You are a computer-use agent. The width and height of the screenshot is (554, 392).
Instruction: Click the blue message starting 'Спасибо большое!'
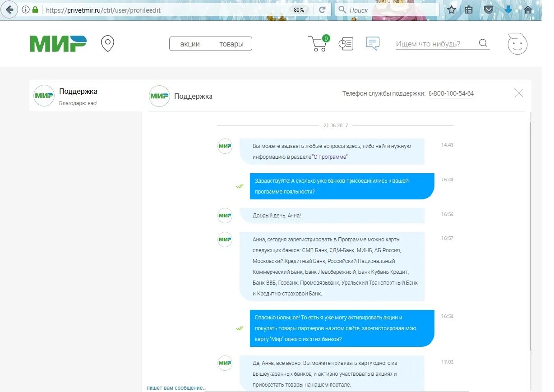pyautogui.click(x=342, y=328)
